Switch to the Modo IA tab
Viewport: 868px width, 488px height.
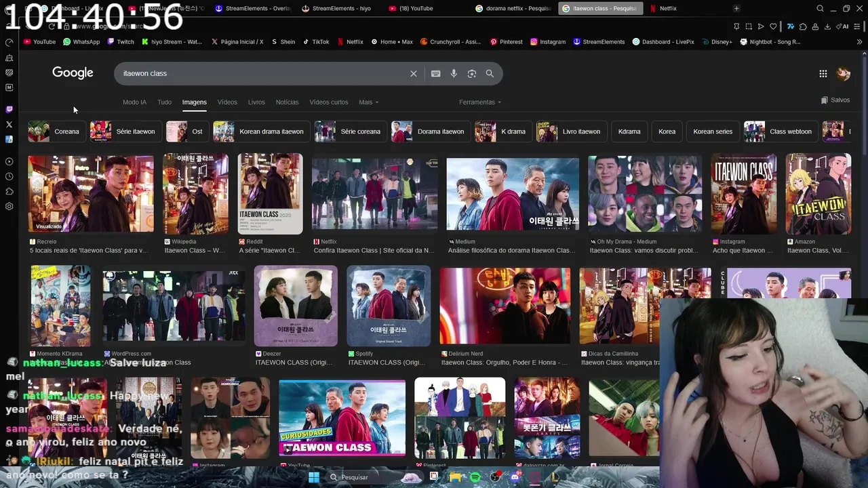(x=134, y=102)
